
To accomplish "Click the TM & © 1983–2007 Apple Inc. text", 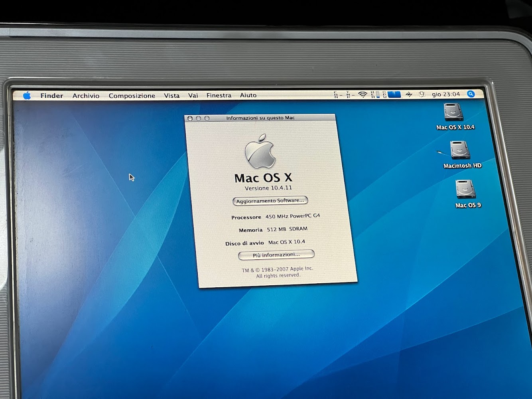I will 277,270.
